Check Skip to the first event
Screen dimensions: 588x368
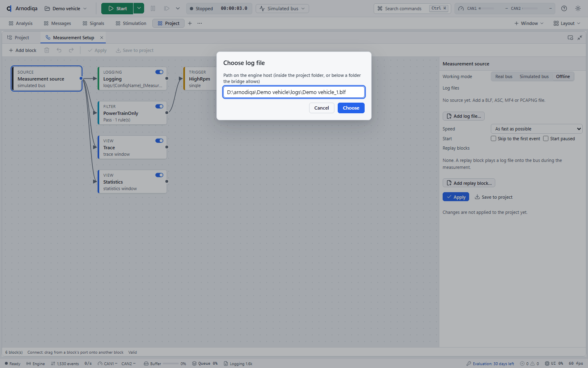[x=494, y=139]
